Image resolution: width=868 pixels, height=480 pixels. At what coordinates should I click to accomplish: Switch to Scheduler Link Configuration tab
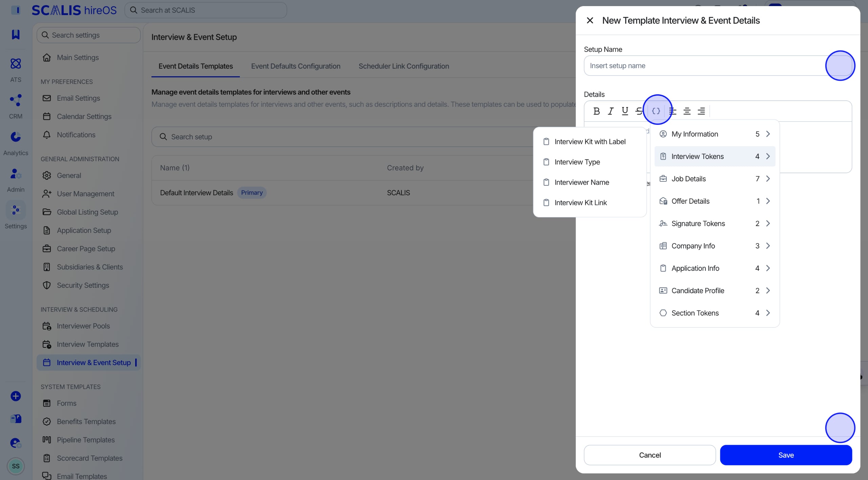[404, 66]
